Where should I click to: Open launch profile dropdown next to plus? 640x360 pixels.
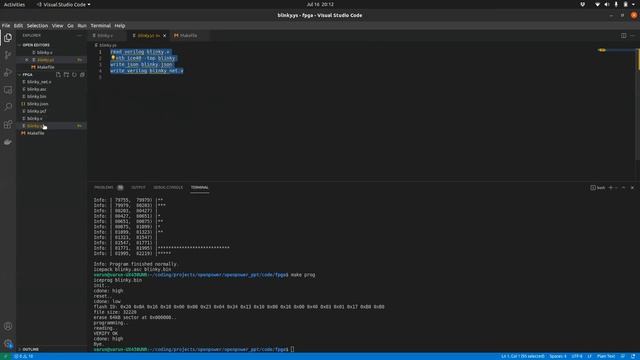point(616,188)
